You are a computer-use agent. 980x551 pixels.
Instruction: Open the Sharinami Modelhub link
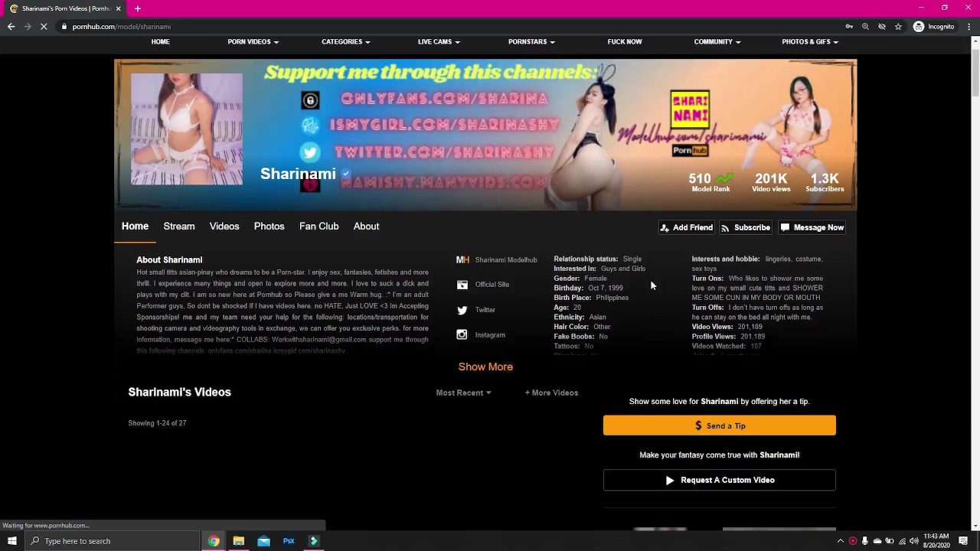tap(506, 260)
